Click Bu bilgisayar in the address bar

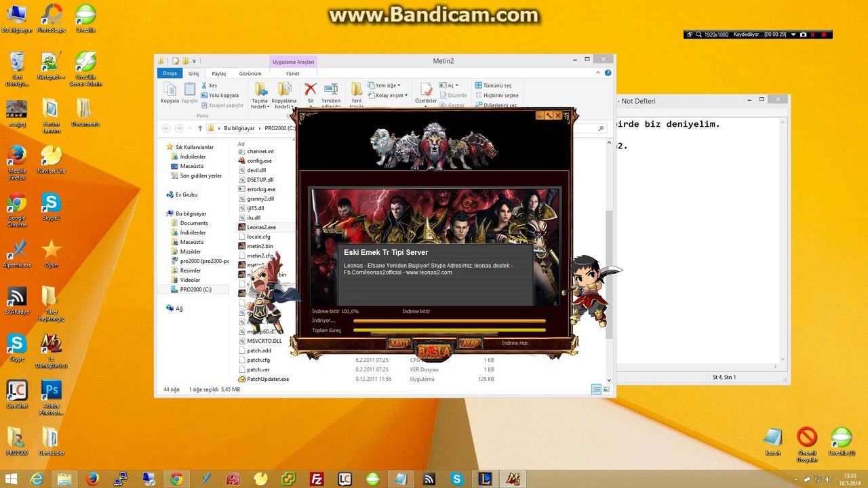pyautogui.click(x=239, y=128)
